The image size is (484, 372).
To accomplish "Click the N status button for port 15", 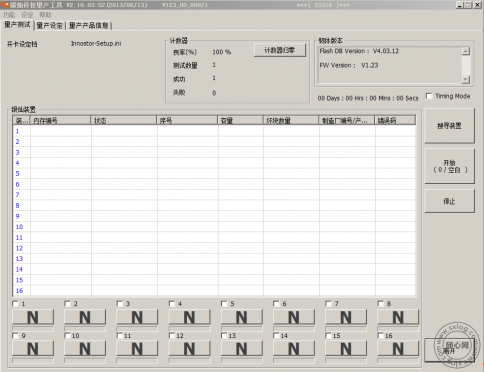I will pyautogui.click(x=346, y=349).
